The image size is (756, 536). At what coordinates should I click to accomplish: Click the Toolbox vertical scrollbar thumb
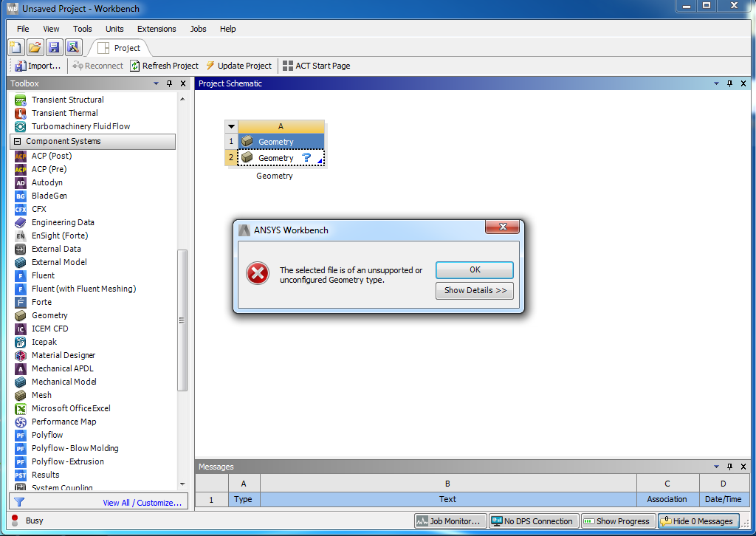pyautogui.click(x=182, y=320)
